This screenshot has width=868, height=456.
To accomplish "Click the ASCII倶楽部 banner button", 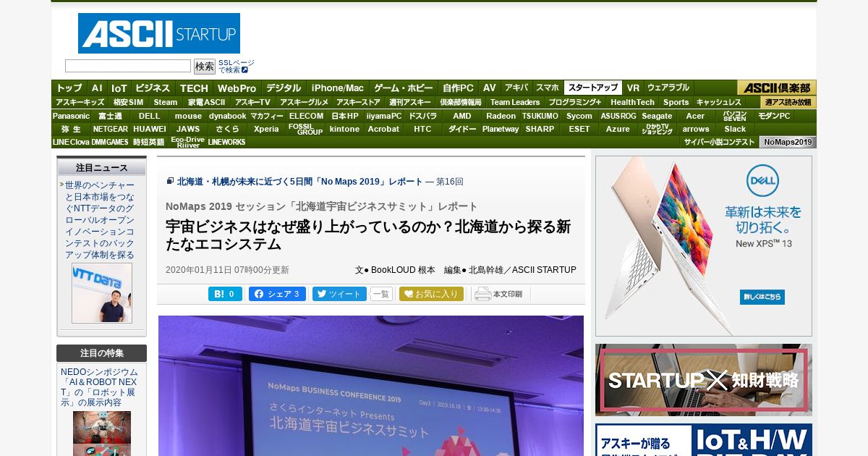I will point(777,88).
